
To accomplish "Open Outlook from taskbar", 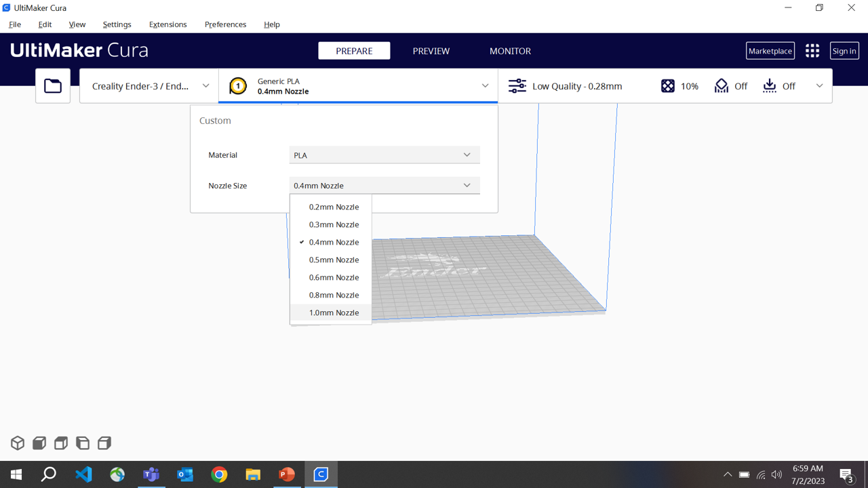I will pos(185,474).
